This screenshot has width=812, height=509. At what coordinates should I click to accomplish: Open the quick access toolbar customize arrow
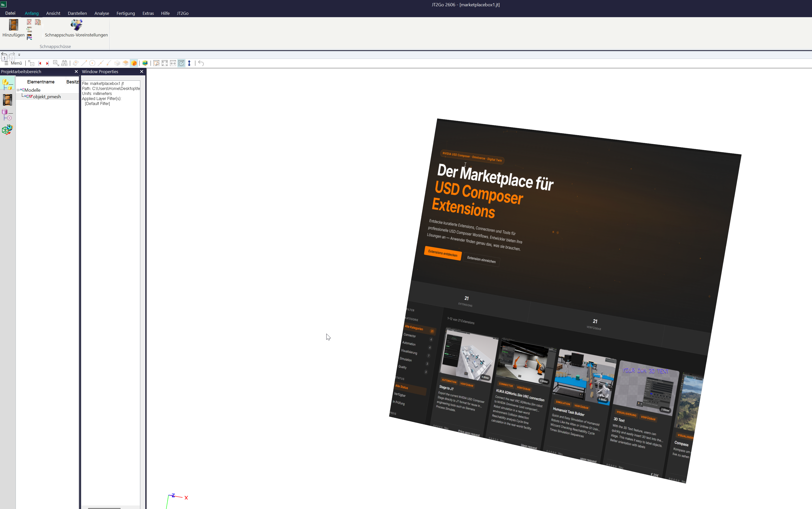(x=19, y=55)
